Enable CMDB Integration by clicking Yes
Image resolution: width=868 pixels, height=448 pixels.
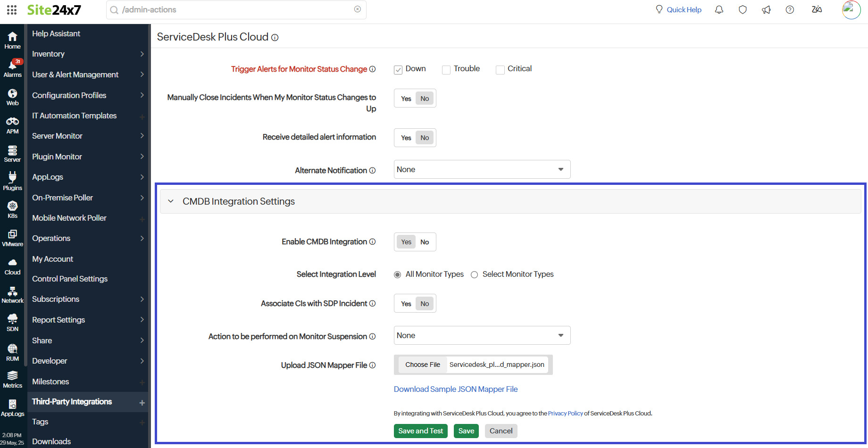click(406, 241)
